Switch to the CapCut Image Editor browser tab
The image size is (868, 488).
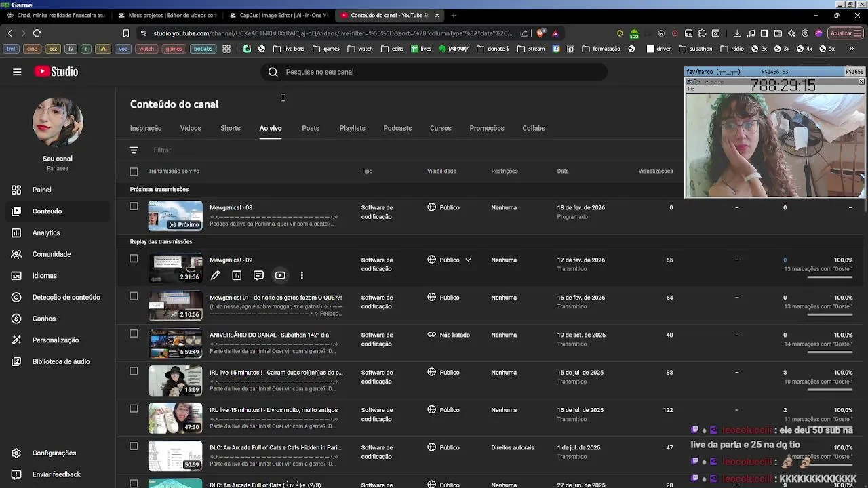pos(278,15)
